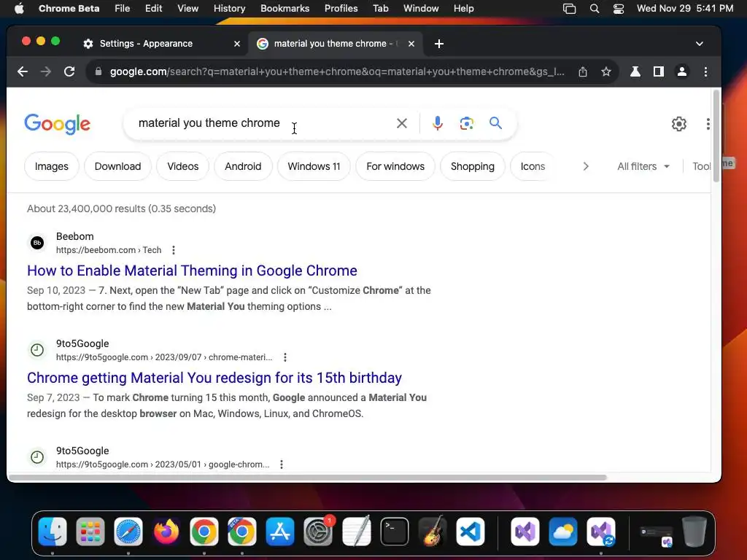Open Google apps dots at page right

tap(708, 124)
